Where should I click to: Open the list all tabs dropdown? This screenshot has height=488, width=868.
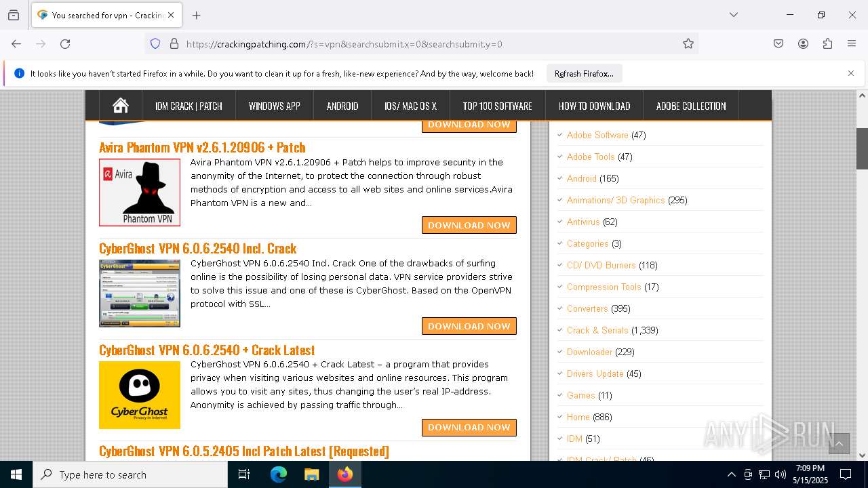[x=734, y=15]
